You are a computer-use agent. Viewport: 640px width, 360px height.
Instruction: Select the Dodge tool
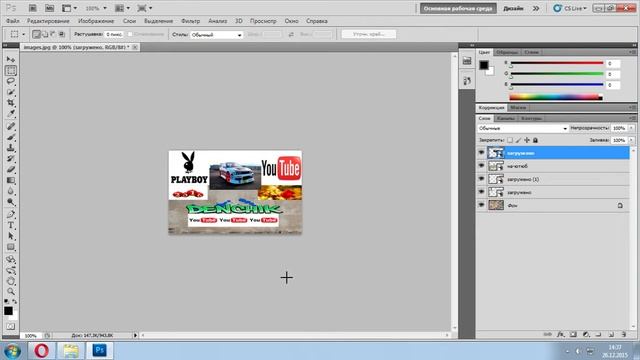pyautogui.click(x=11, y=202)
